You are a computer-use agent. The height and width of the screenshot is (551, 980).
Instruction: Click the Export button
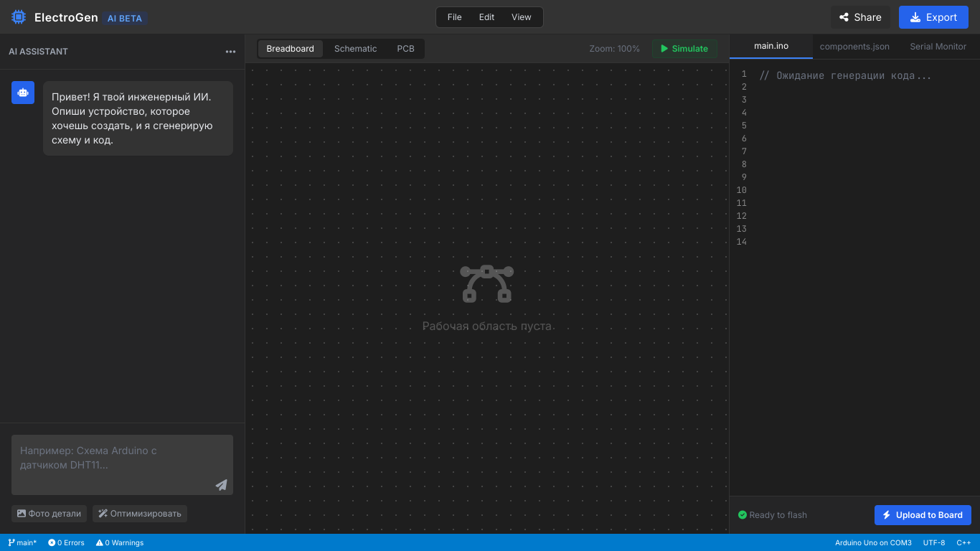point(933,17)
